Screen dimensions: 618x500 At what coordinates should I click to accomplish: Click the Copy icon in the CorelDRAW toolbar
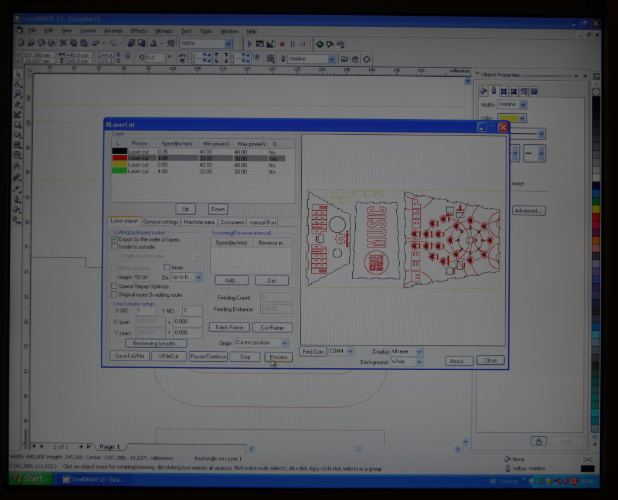[x=73, y=43]
